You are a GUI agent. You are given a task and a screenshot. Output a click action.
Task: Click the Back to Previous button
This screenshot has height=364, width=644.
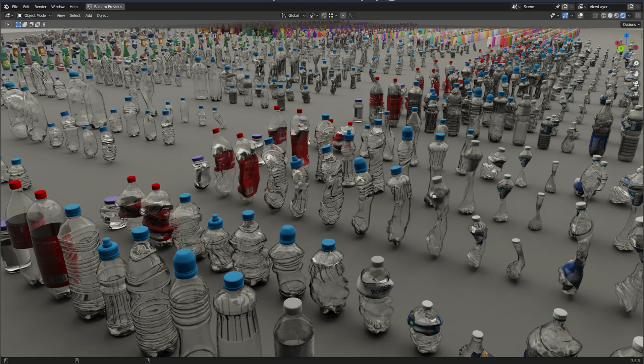click(105, 6)
